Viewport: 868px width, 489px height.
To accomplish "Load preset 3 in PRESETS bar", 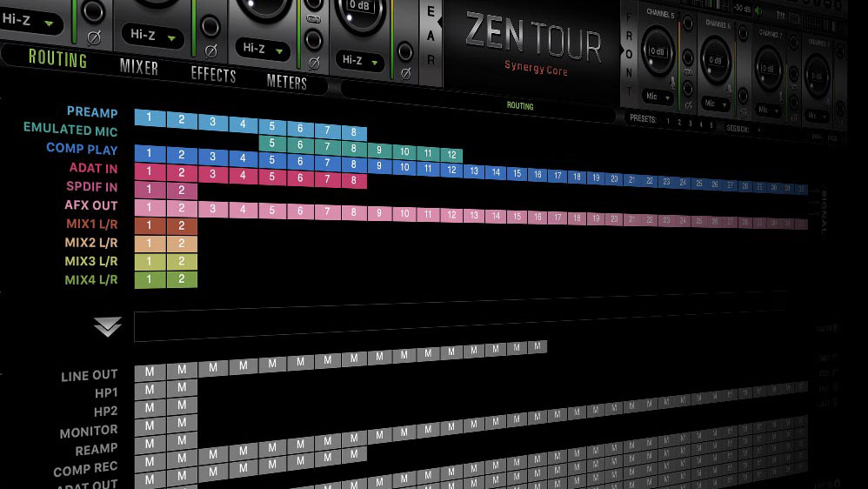I will click(690, 124).
